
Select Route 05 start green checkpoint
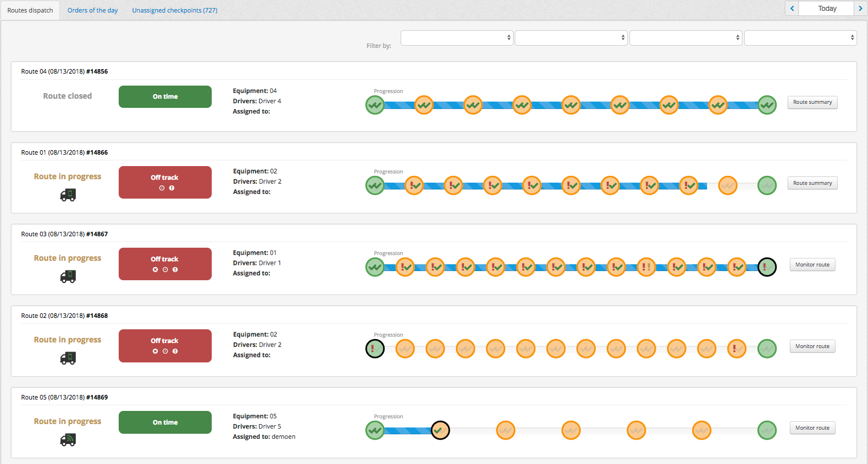point(375,430)
